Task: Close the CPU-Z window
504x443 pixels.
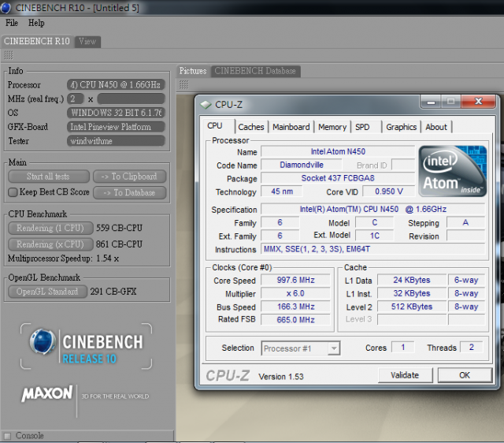Action: pyautogui.click(x=479, y=102)
